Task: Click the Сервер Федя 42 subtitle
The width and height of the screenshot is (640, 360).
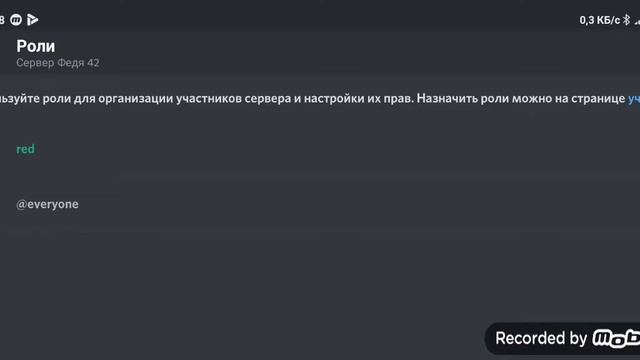Action: [x=58, y=63]
